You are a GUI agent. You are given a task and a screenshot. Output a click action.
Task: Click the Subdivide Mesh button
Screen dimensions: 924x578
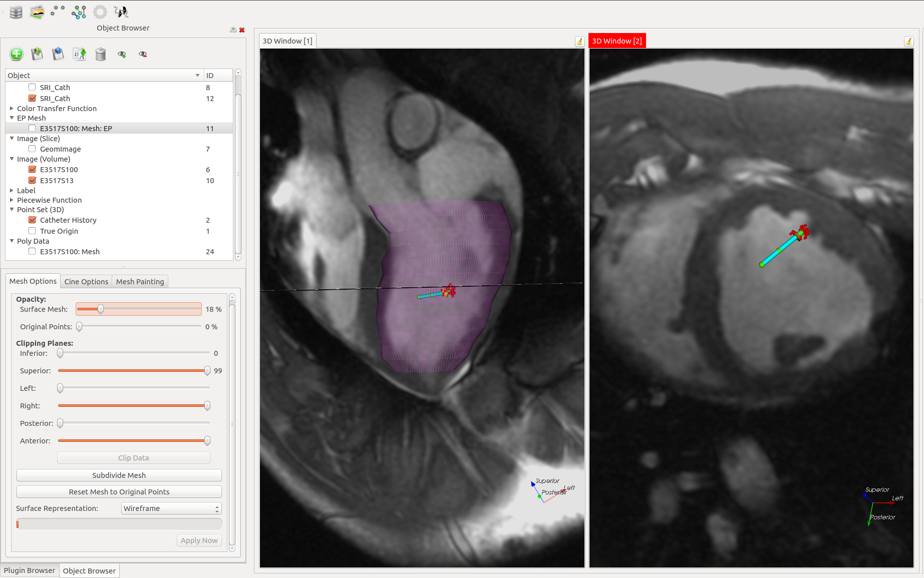tap(119, 475)
